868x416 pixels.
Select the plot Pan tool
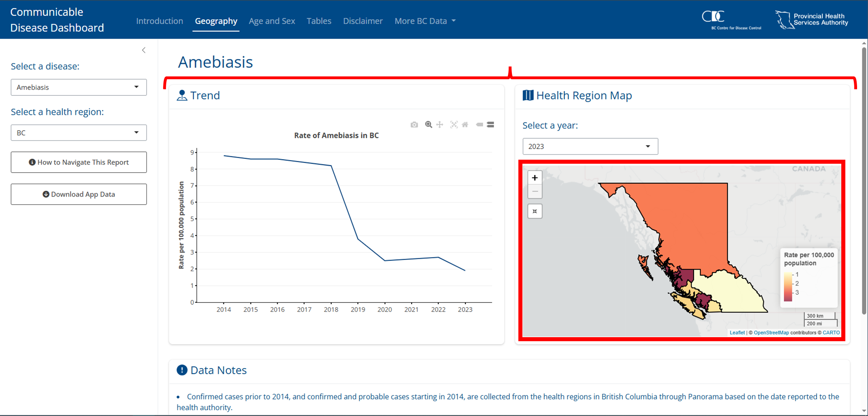[x=440, y=125]
